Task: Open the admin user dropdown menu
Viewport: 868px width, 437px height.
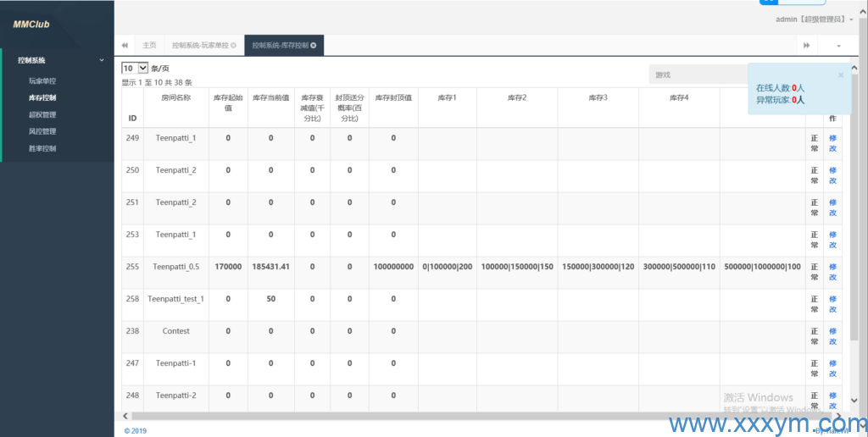Action: pyautogui.click(x=815, y=19)
